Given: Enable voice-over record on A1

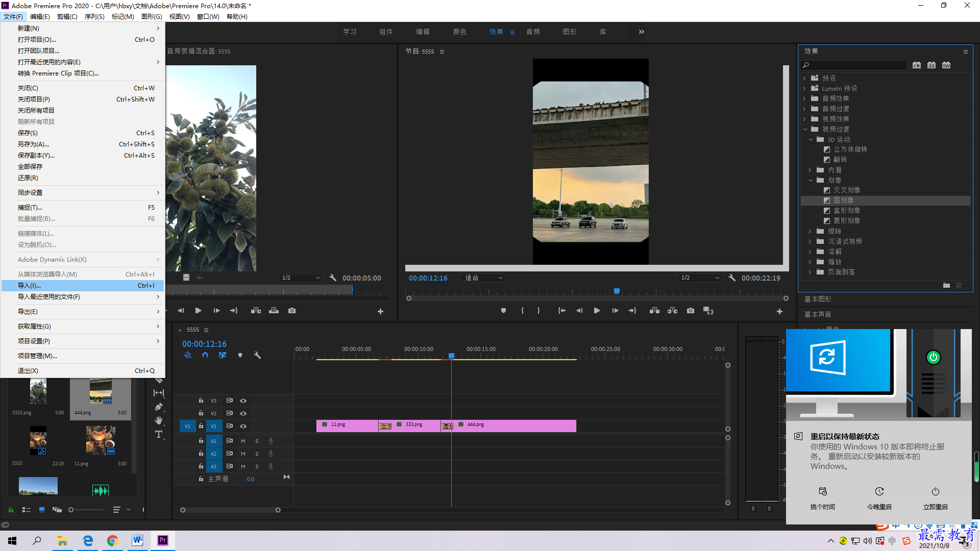Looking at the screenshot, I should 271,441.
